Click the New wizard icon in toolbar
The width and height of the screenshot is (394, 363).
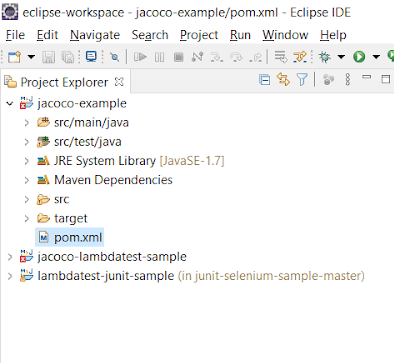(x=14, y=57)
